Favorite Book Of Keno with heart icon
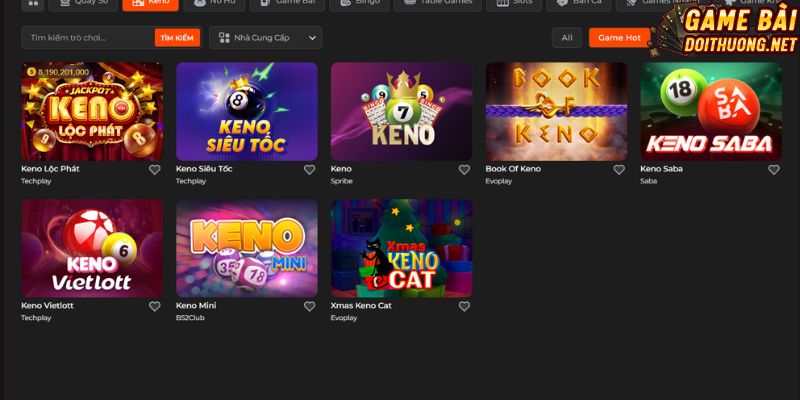Image resolution: width=800 pixels, height=400 pixels. pos(619,170)
